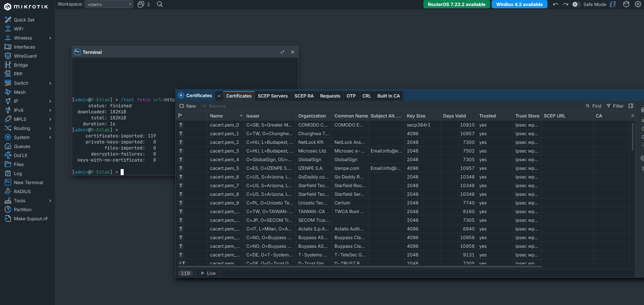Open the Bridge sidebar entry
Image resolution: width=644 pixels, height=305 pixels.
(x=21, y=65)
